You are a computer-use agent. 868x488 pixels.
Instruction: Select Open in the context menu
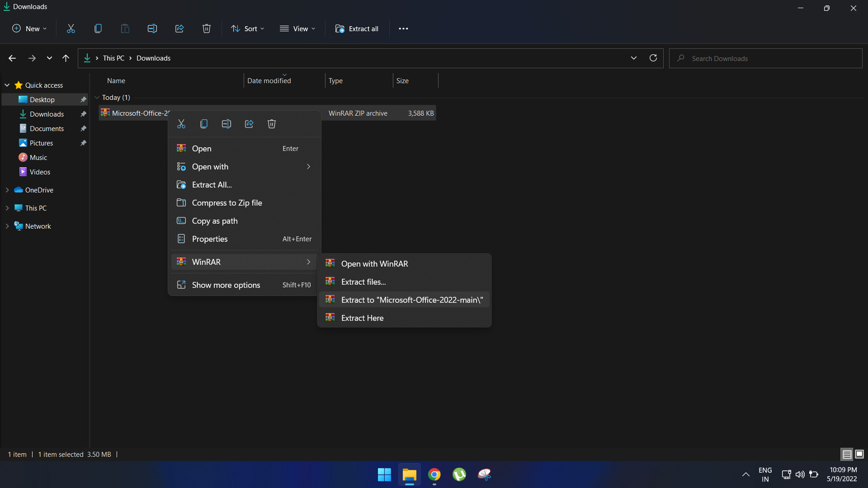click(244, 149)
